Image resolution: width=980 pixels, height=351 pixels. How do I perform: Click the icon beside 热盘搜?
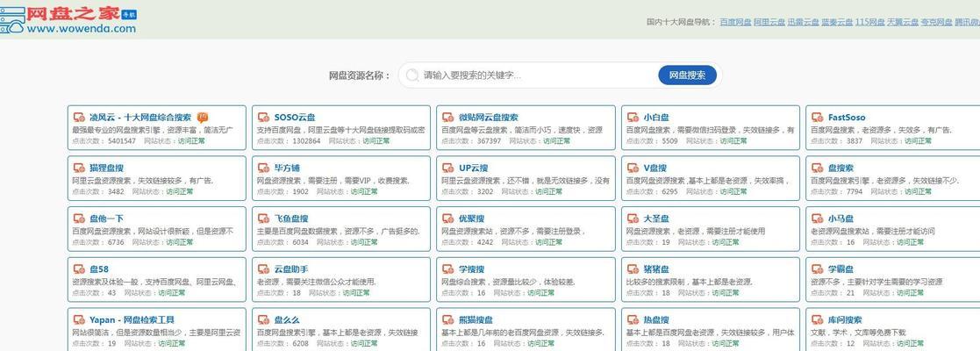(633, 319)
